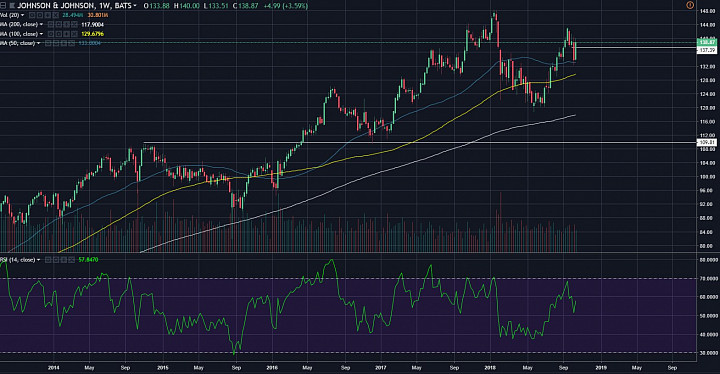This screenshot has width=720, height=374.
Task: Click the 2017 label on the time axis
Action: pyautogui.click(x=381, y=368)
